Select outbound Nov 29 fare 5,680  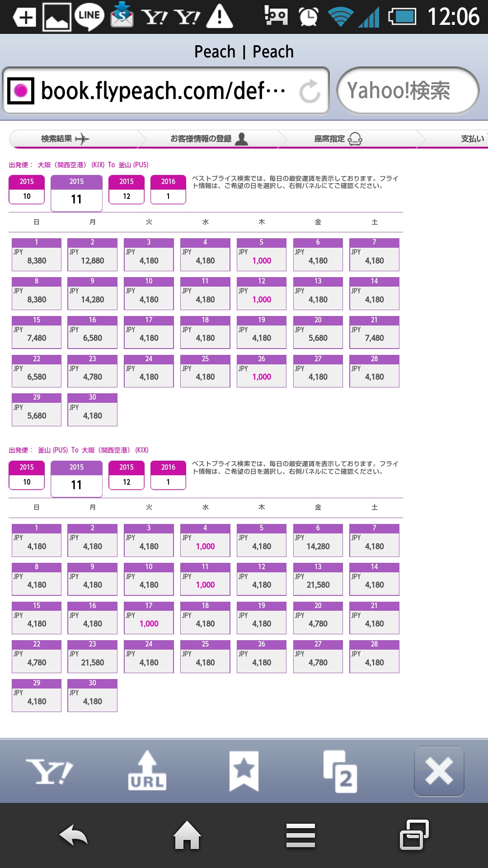[37, 410]
